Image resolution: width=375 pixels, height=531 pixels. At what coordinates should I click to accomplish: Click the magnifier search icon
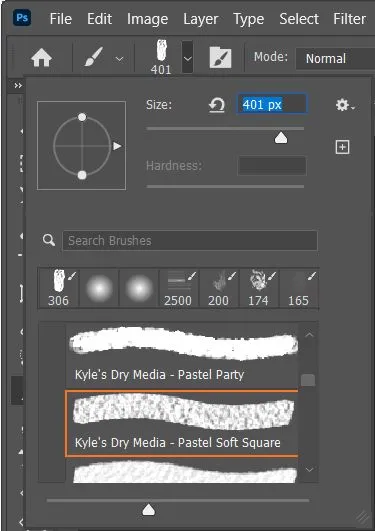pyautogui.click(x=49, y=240)
